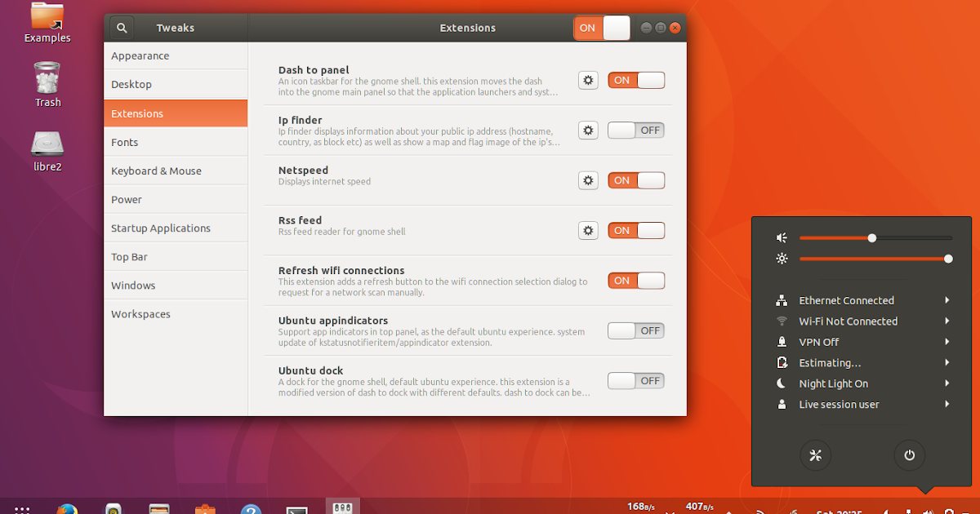The width and height of the screenshot is (980, 514).
Task: Open Firefox from the bottom taskbar
Action: pyautogui.click(x=68, y=507)
